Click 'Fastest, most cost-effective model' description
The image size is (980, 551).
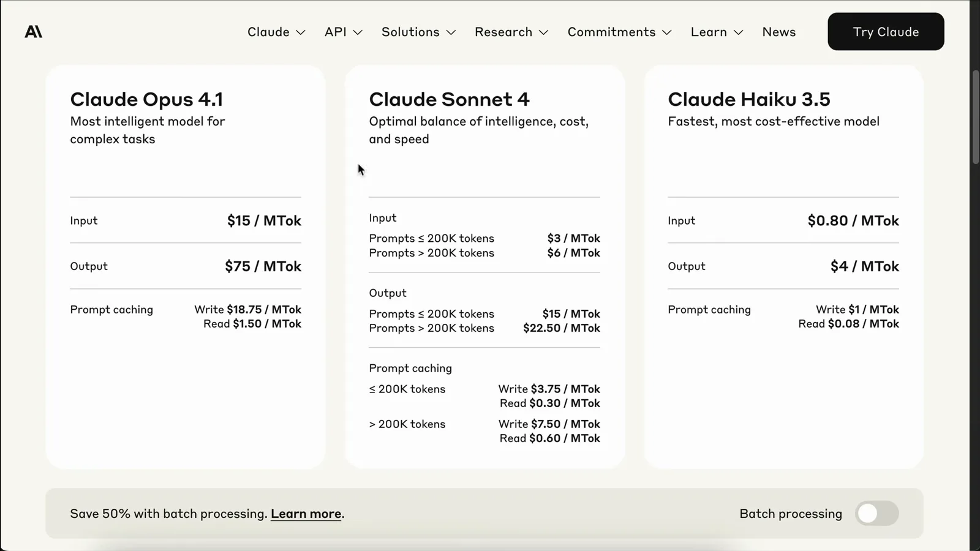[x=774, y=121]
